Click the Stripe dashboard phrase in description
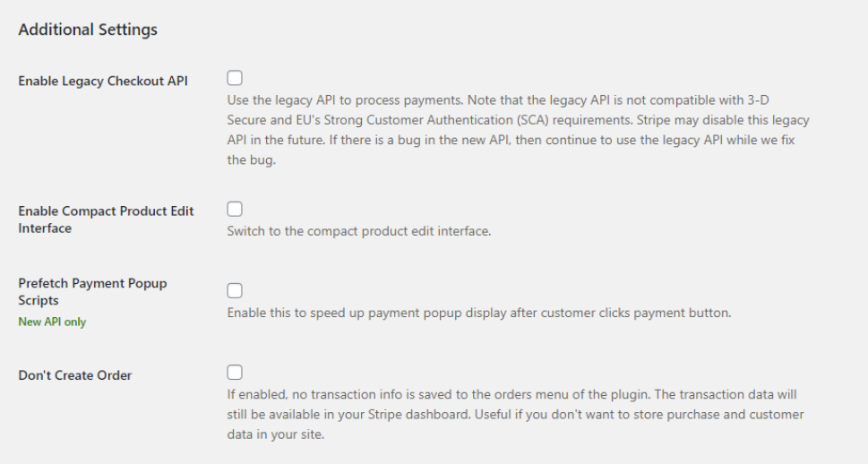Screen dimensions: 868x464 point(418,415)
